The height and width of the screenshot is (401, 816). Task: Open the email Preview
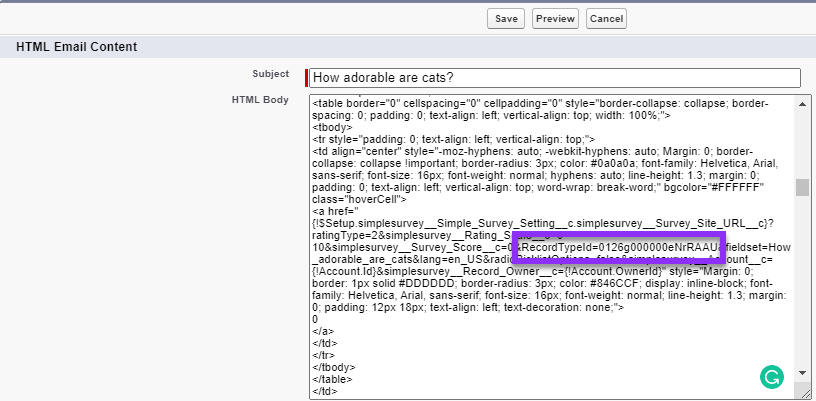click(555, 19)
